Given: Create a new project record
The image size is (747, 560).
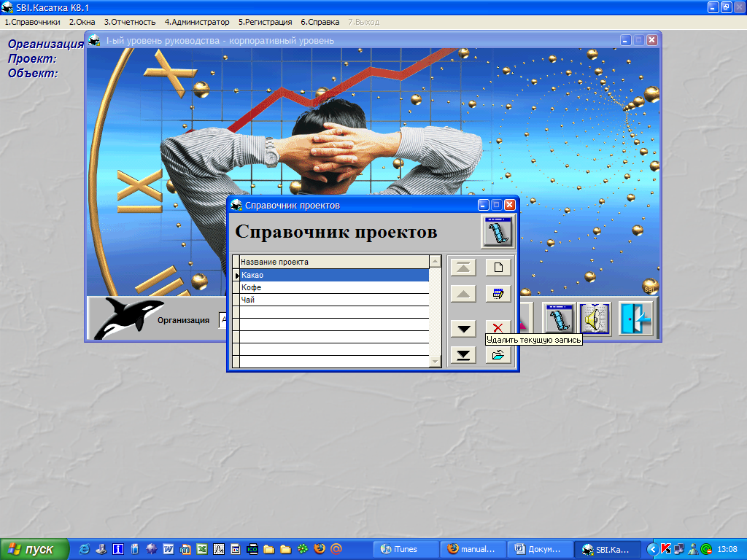Looking at the screenshot, I should point(498,267).
